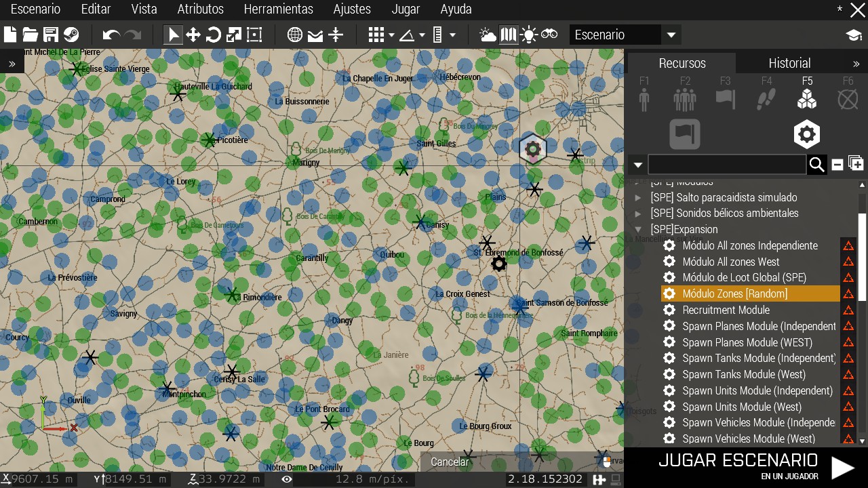Activate the area scaling widget tool
The width and height of the screenshot is (868, 488).
pos(254,35)
